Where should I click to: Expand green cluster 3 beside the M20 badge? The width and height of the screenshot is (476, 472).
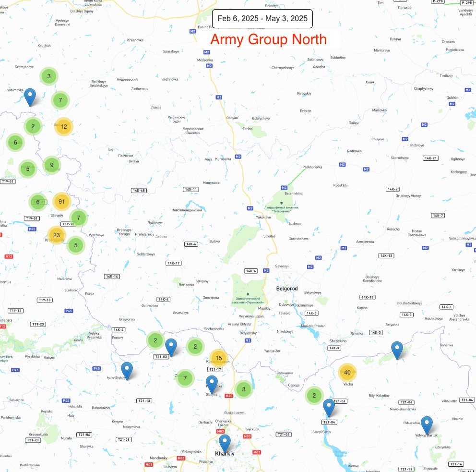(x=243, y=389)
